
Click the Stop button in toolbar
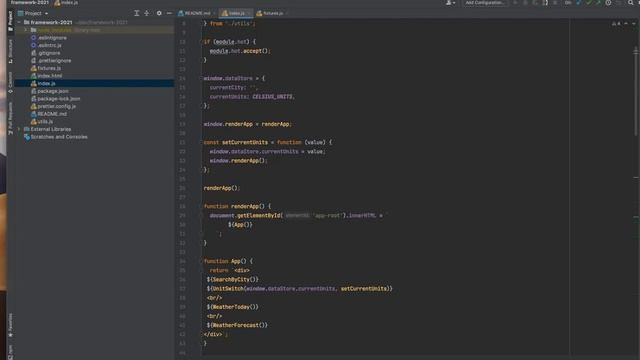point(555,2)
